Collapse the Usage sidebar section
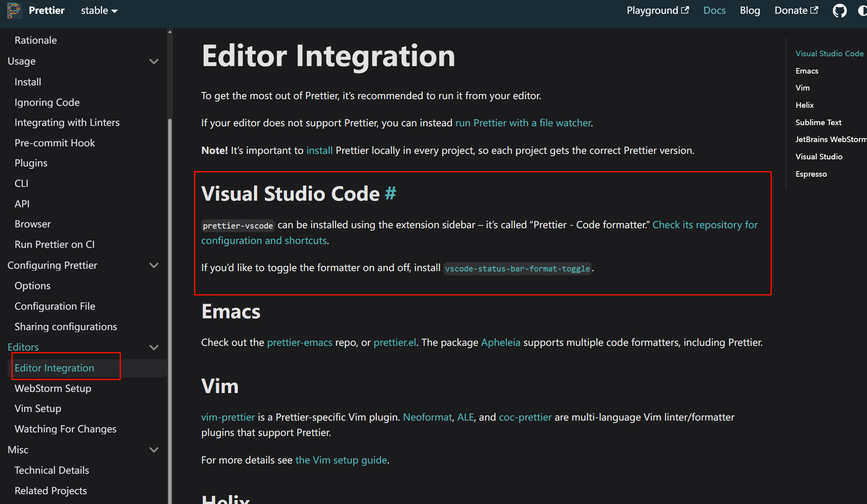This screenshot has height=504, width=867. [154, 61]
